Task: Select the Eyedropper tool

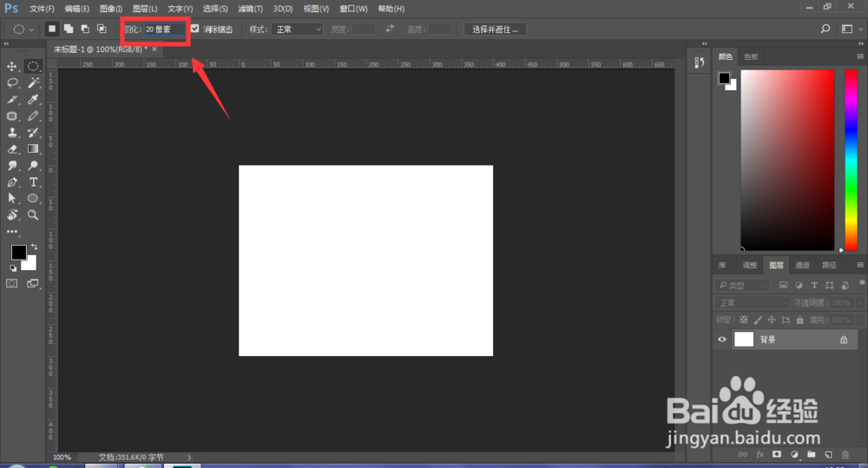Action: point(33,100)
